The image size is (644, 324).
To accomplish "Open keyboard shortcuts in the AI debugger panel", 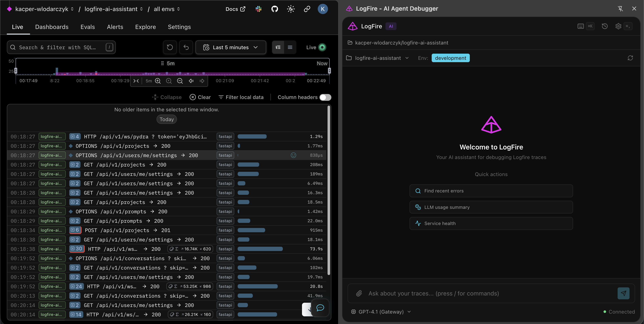I will (581, 26).
